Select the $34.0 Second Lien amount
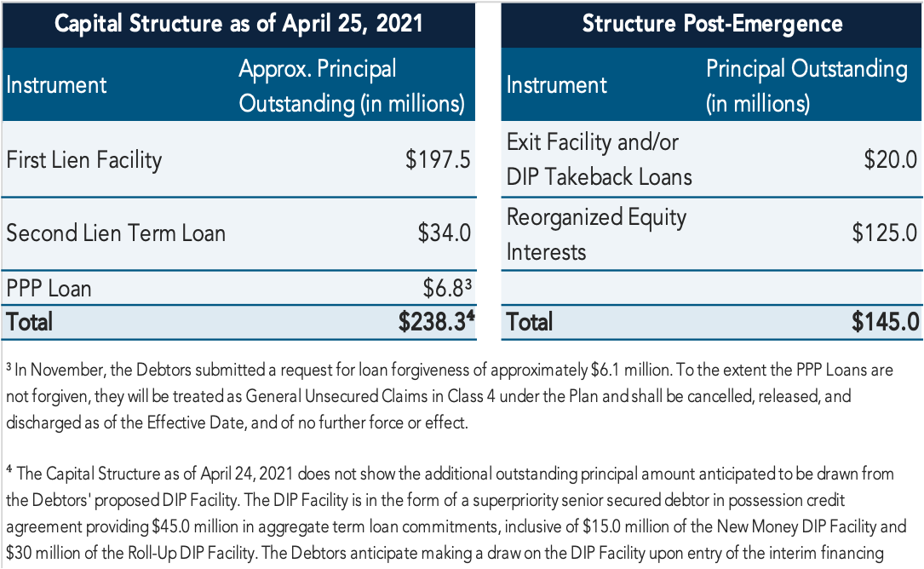The width and height of the screenshot is (924, 569). 445,233
